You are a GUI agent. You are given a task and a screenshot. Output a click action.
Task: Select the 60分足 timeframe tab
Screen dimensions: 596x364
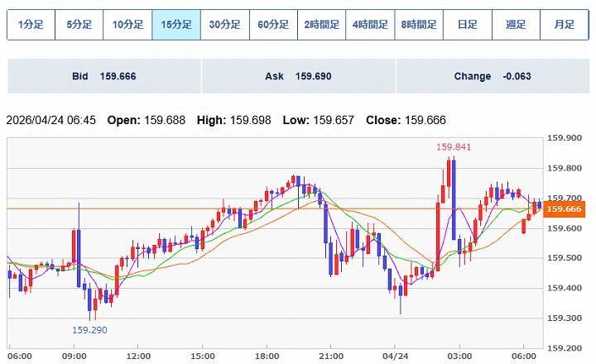[x=273, y=25]
